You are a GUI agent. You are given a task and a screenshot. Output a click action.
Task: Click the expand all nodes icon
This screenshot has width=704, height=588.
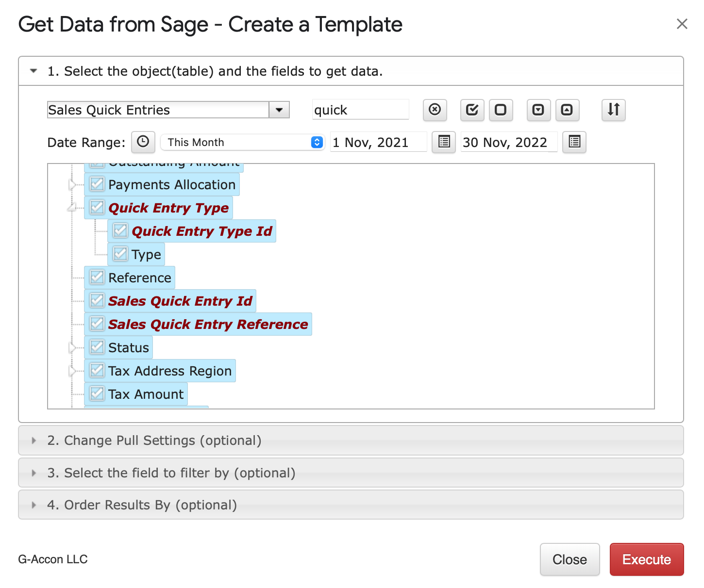coord(538,110)
